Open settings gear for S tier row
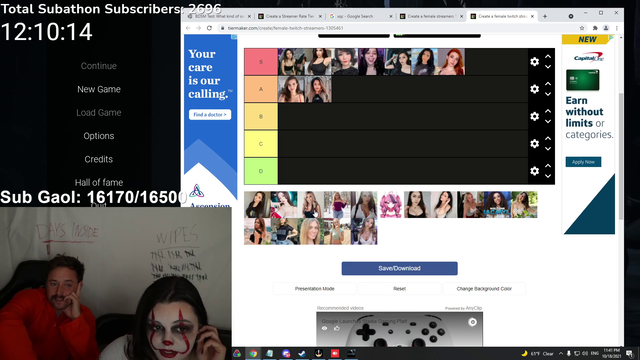The height and width of the screenshot is (360, 640). tap(534, 62)
